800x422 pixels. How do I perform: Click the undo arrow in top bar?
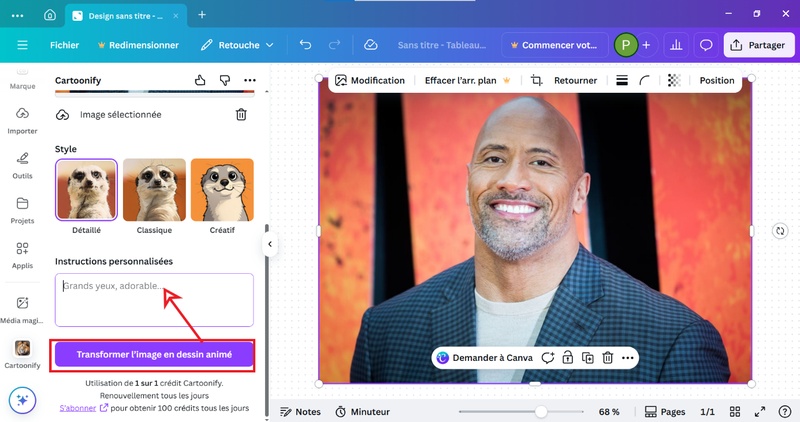[x=305, y=45]
